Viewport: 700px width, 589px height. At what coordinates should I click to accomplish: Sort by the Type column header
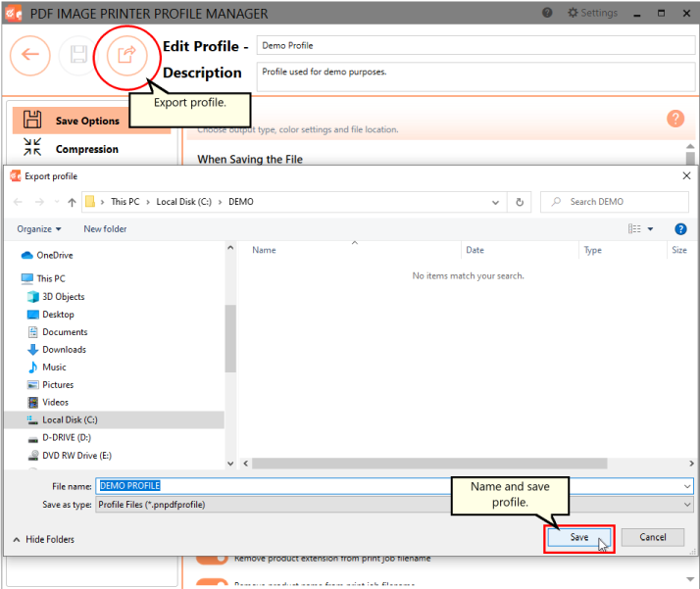point(592,250)
